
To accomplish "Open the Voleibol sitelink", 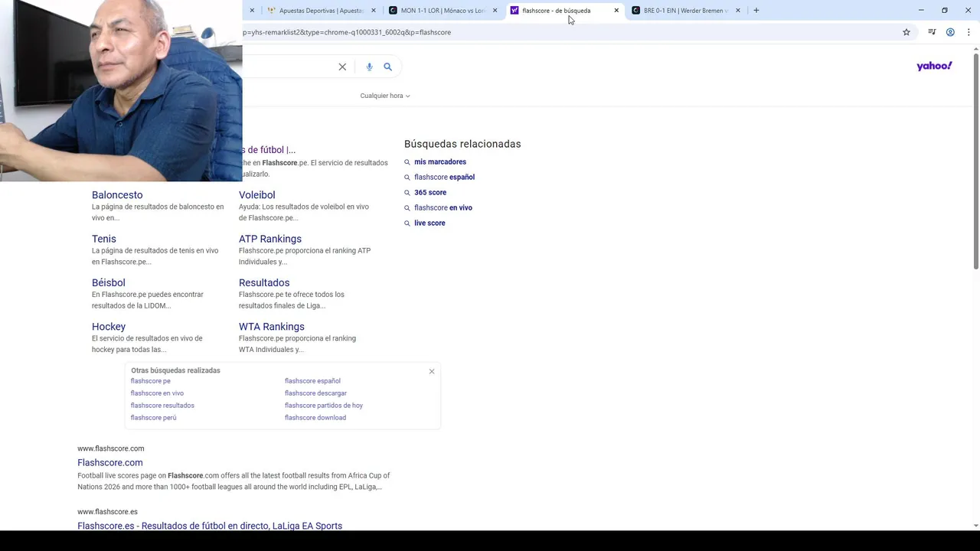I will click(x=256, y=195).
